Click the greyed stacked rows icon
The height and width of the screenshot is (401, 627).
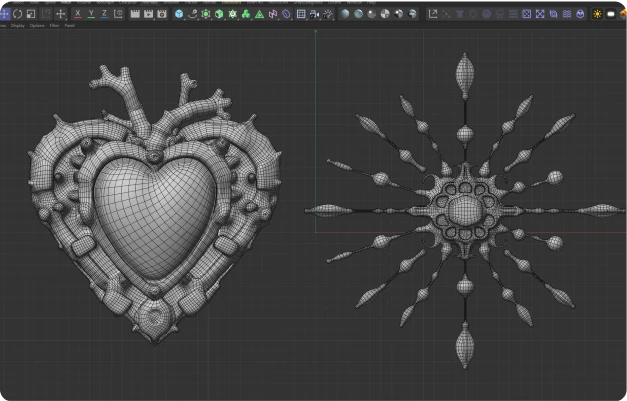[513, 14]
